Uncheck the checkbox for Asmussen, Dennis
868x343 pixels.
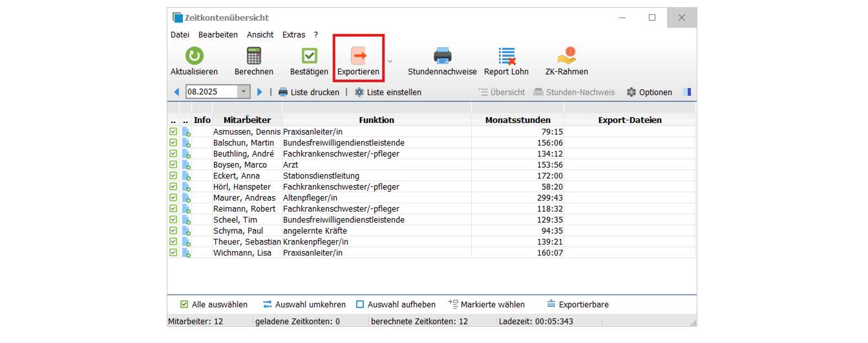pos(173,131)
